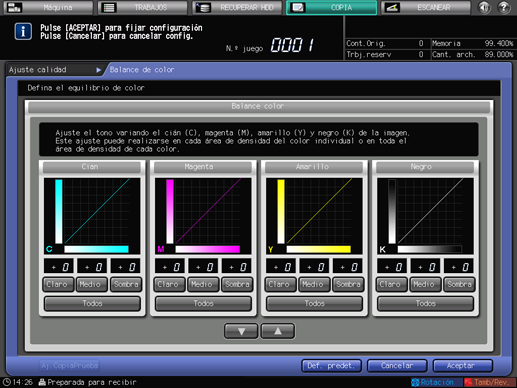This screenshot has height=388, width=517.
Task: Select Todos for Amarillo
Action: tap(314, 303)
